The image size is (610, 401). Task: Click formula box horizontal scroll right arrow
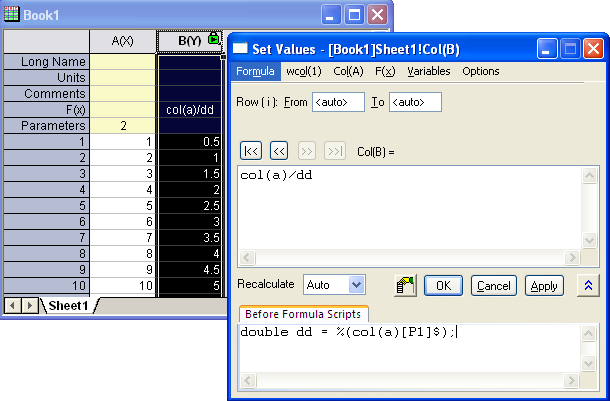[x=572, y=257]
